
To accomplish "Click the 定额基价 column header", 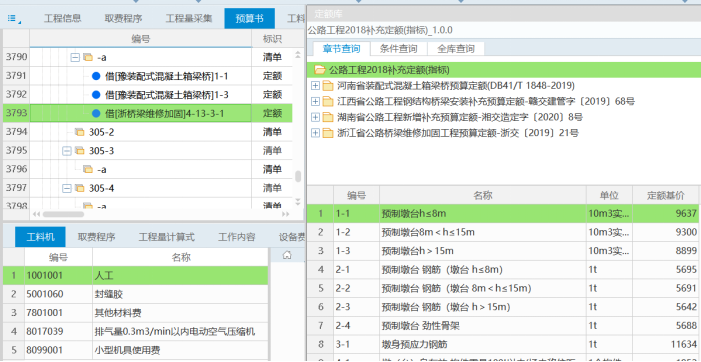I will point(666,195).
